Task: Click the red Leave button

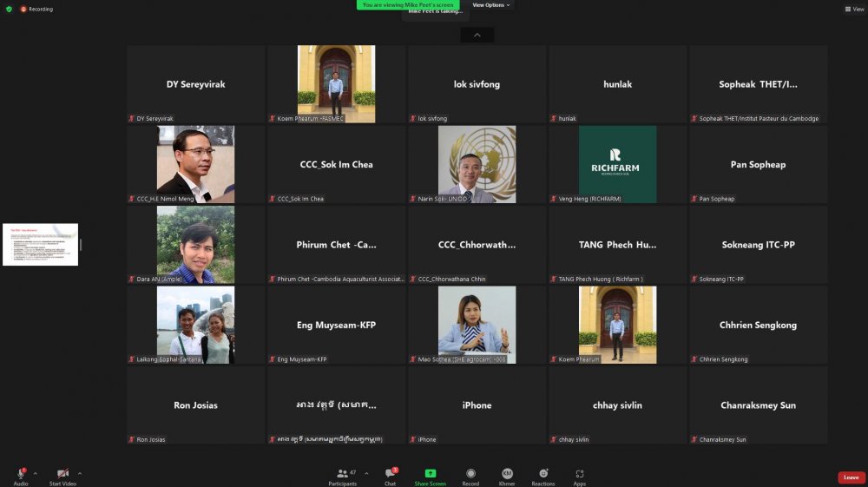Action: point(851,477)
